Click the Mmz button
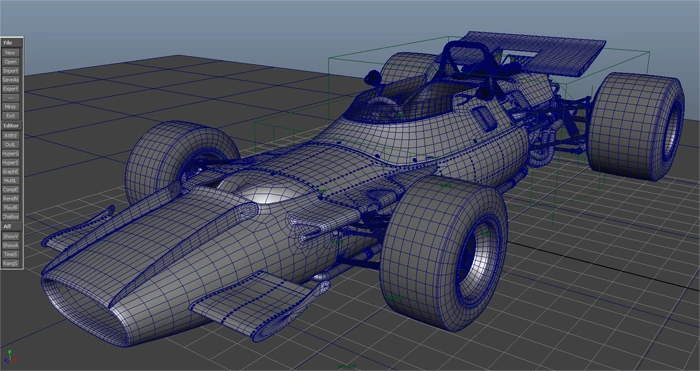The width and height of the screenshot is (700, 371). point(11,107)
